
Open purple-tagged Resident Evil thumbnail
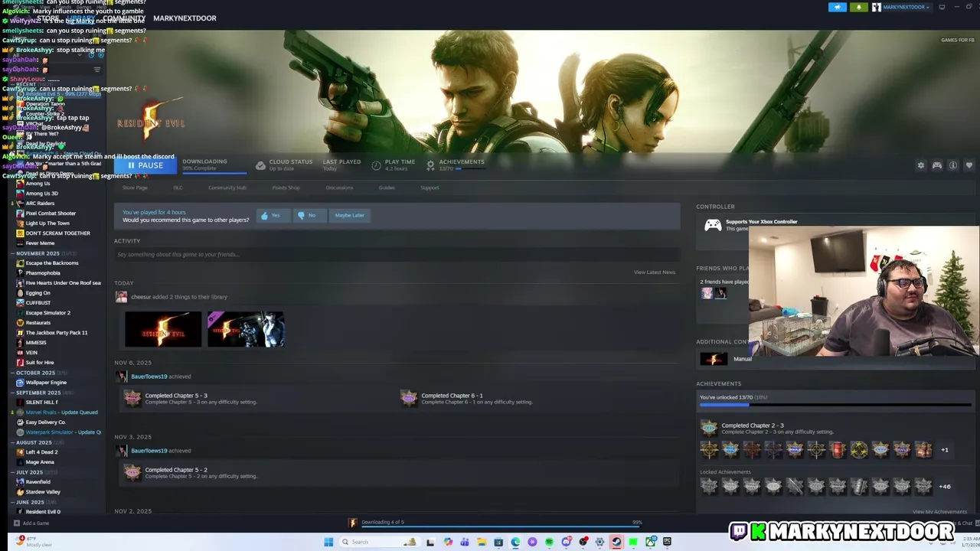(x=246, y=330)
